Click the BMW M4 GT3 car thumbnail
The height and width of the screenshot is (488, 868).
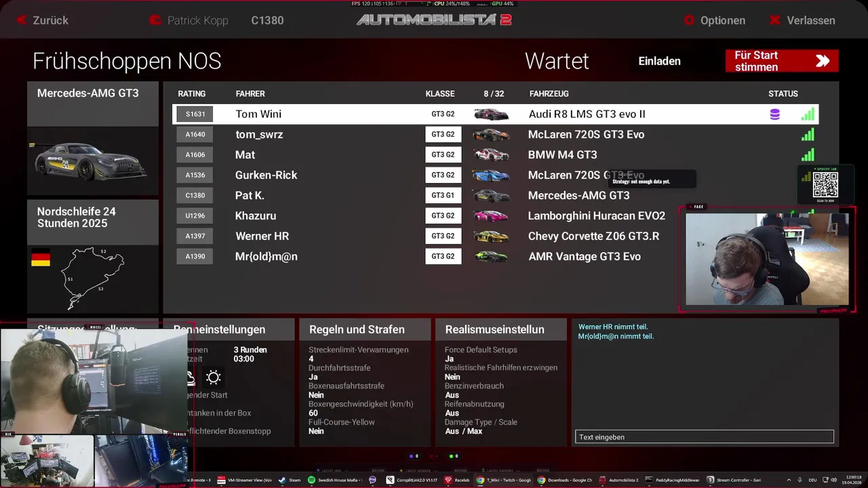(491, 155)
